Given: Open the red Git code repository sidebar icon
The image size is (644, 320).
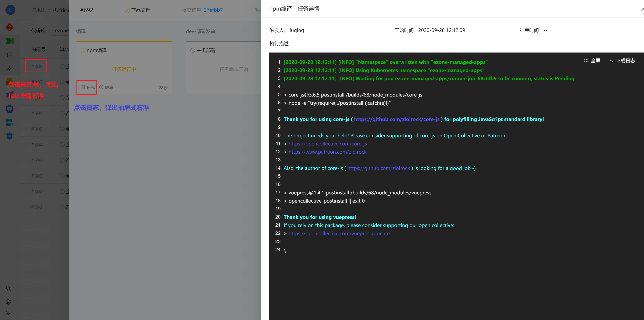Looking at the screenshot, I should click(10, 27).
